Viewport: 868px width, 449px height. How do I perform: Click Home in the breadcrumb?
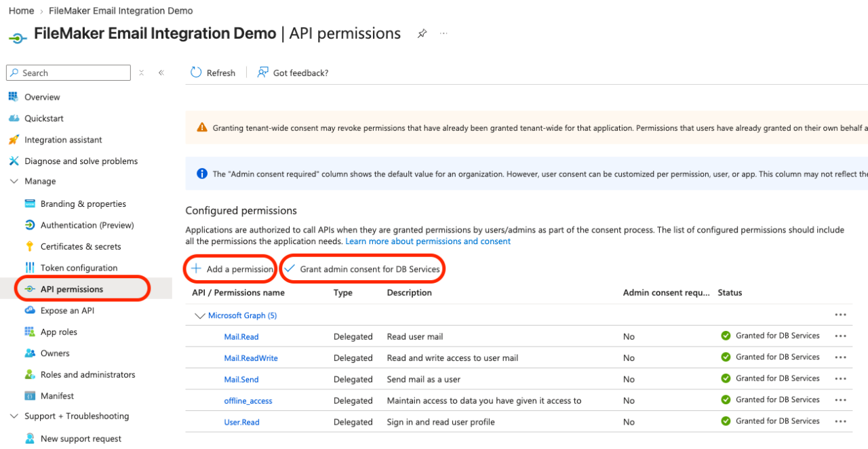[22, 11]
